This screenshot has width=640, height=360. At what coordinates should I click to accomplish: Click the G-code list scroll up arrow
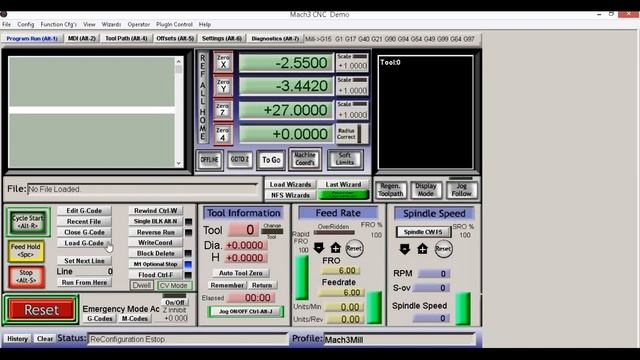[x=178, y=62]
